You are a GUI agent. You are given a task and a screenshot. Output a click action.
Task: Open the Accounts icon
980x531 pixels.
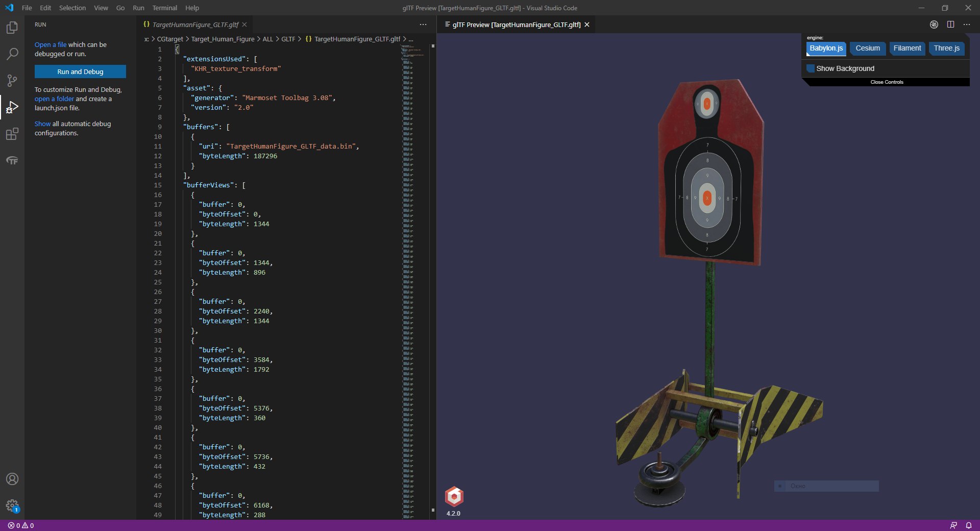(12, 479)
